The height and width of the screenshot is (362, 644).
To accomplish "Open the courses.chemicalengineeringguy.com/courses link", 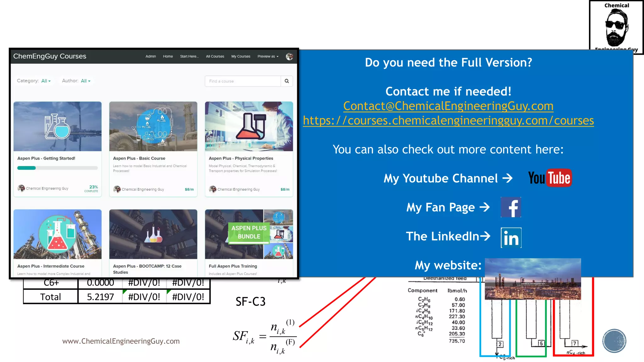I will (x=448, y=121).
